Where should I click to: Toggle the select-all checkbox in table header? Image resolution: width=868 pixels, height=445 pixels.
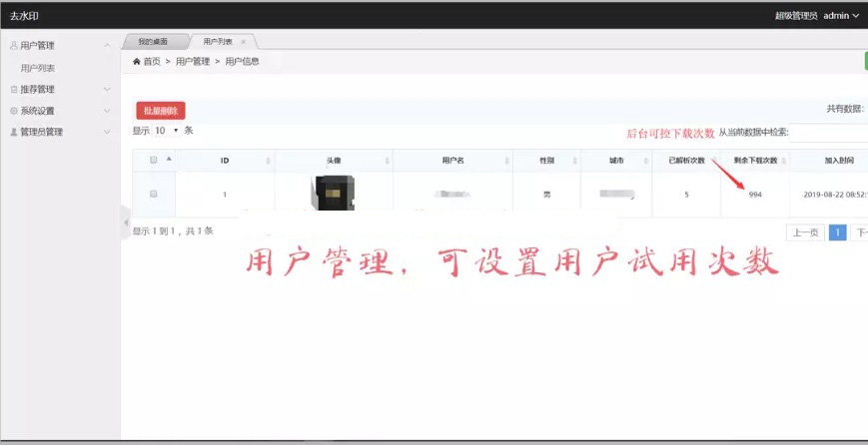(153, 160)
